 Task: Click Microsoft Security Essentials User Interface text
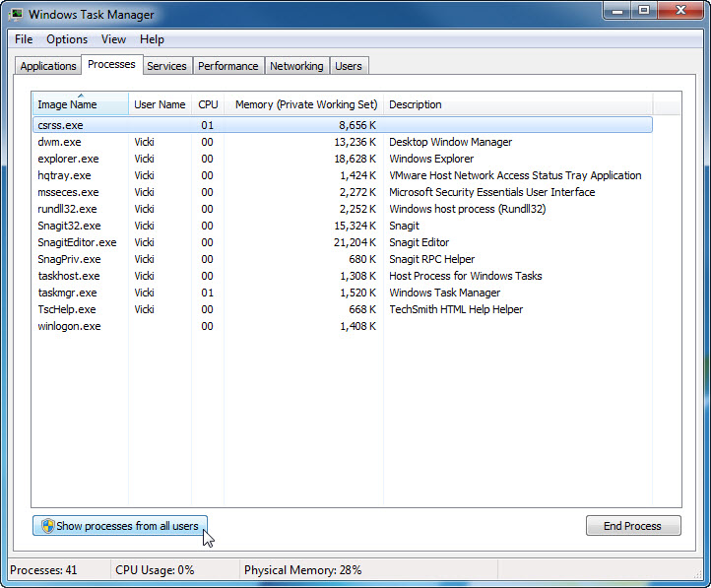tap(492, 192)
